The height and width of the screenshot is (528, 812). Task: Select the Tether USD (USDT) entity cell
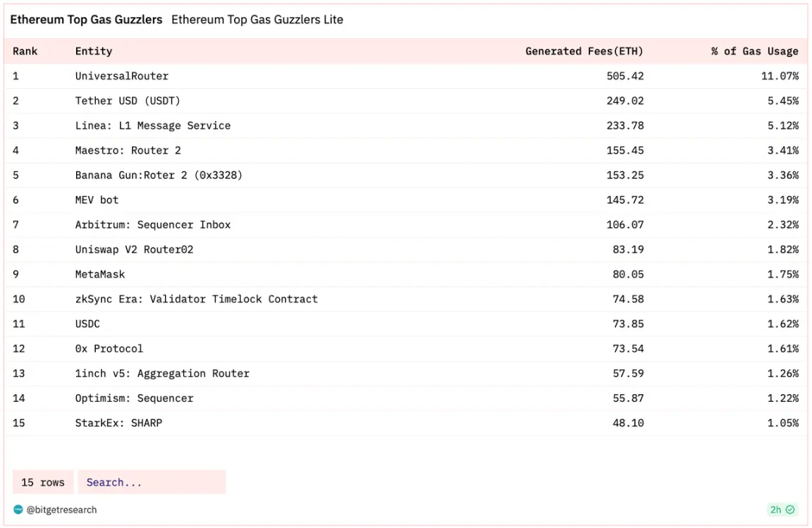(x=128, y=101)
